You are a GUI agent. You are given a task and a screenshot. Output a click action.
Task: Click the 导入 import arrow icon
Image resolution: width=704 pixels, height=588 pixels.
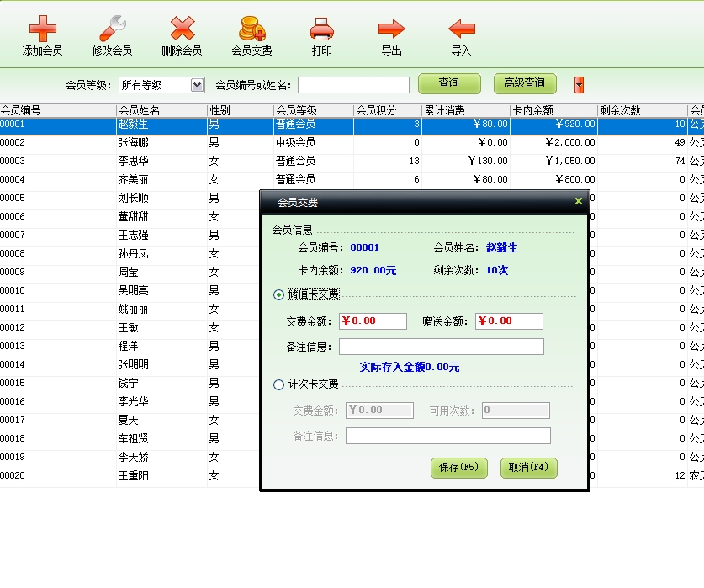pos(461,30)
